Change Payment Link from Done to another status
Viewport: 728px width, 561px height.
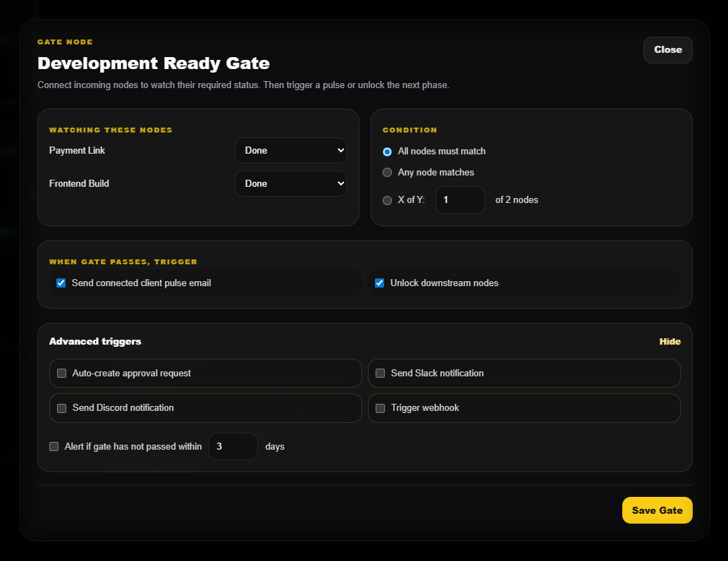point(290,150)
